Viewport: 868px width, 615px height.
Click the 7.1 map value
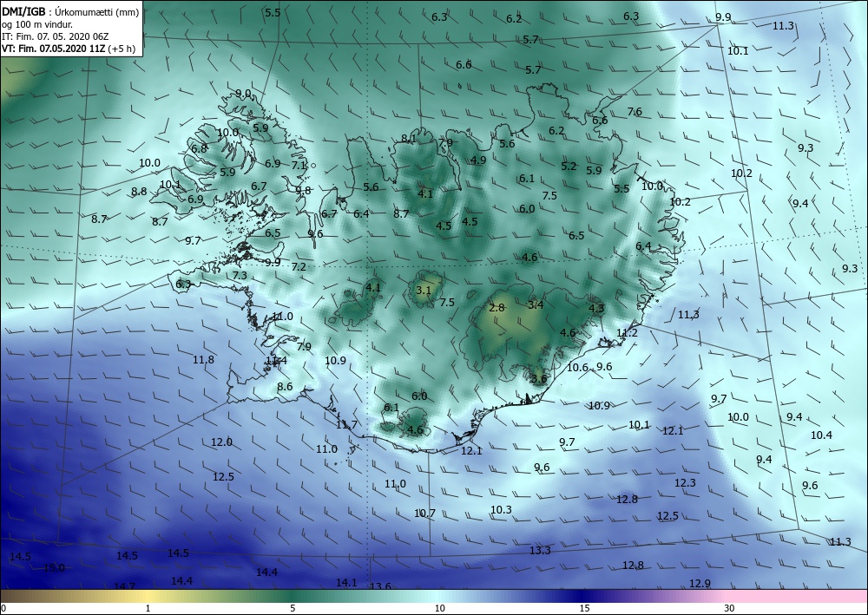299,165
